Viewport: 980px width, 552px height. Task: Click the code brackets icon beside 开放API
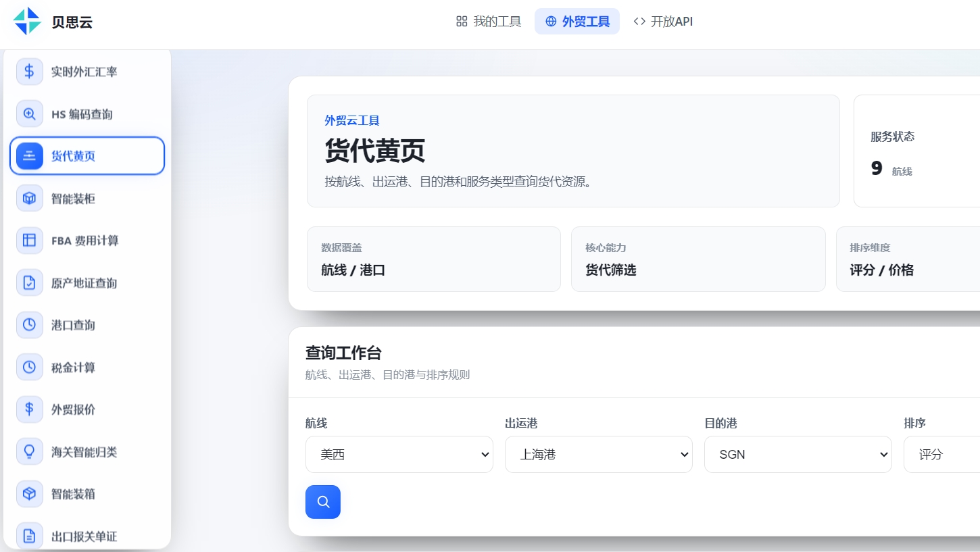tap(639, 22)
